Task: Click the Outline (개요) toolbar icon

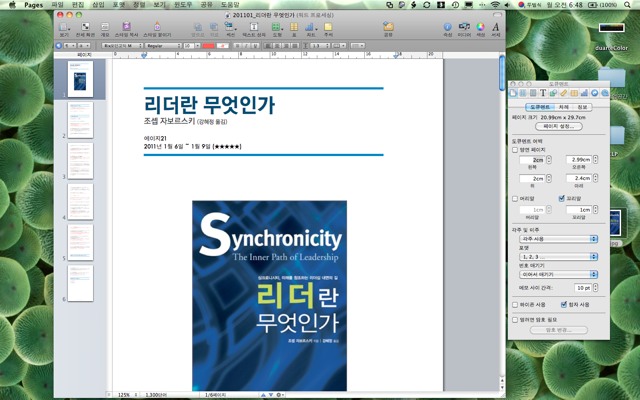Action: tap(105, 29)
